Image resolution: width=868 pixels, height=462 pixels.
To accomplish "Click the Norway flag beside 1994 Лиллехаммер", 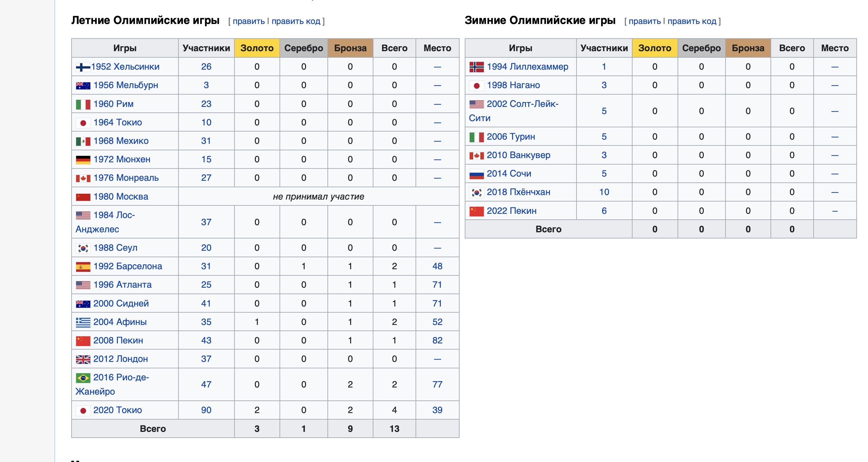I will (476, 67).
